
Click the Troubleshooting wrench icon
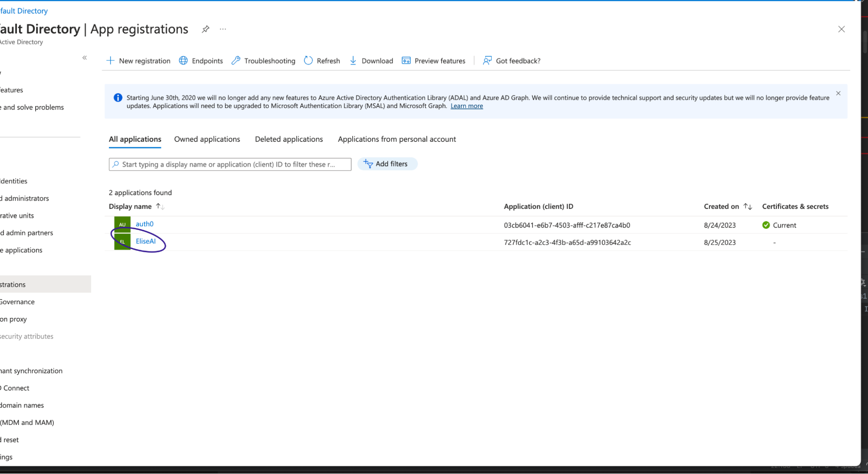point(236,61)
